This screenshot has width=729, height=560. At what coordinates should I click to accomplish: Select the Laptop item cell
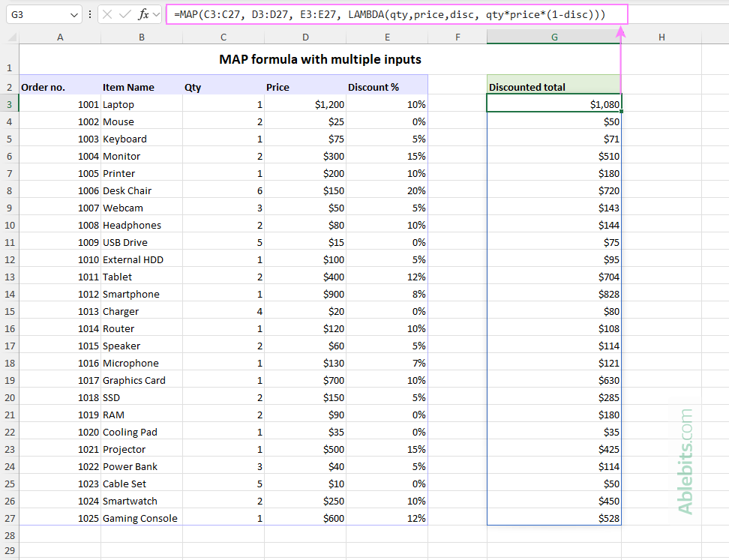point(141,104)
